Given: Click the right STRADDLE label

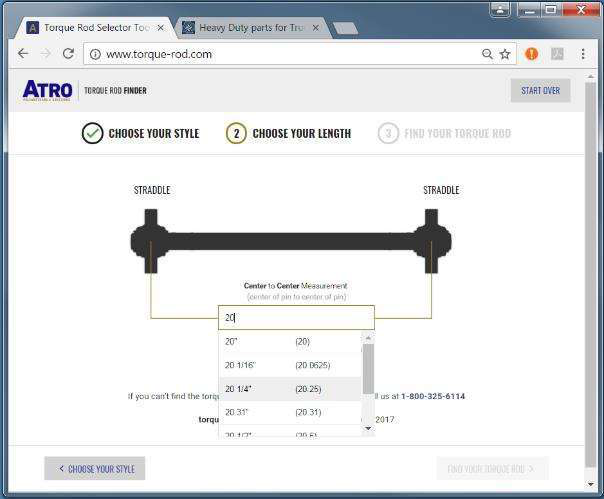Looking at the screenshot, I should pos(441,190).
